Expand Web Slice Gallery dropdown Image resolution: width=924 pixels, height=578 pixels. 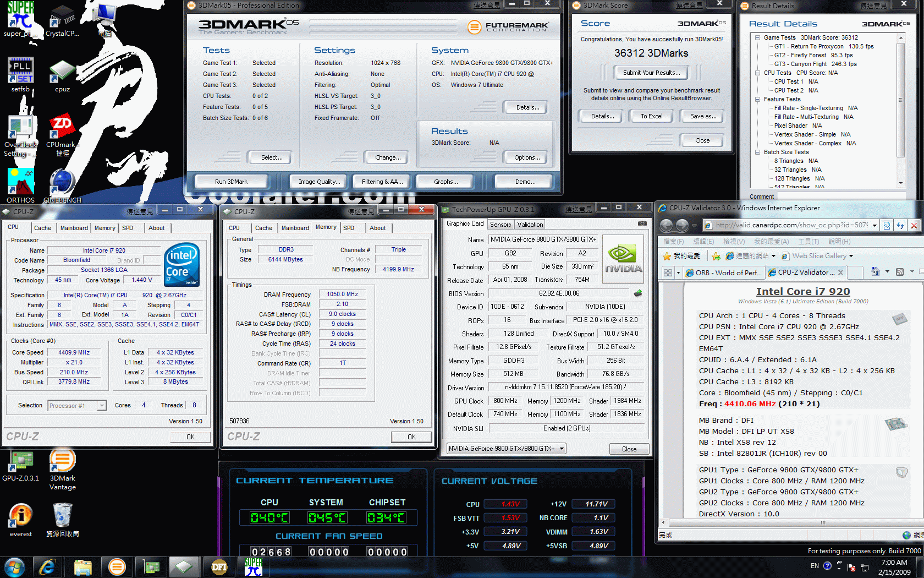(x=851, y=256)
